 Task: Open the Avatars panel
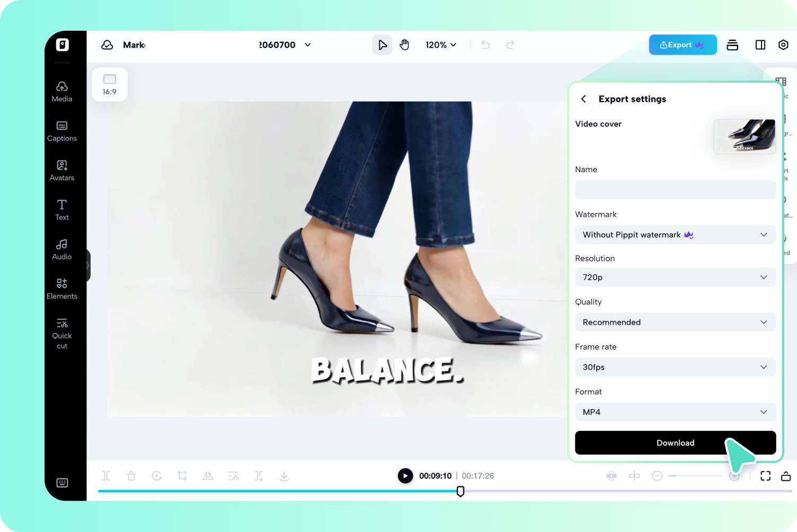(62, 171)
